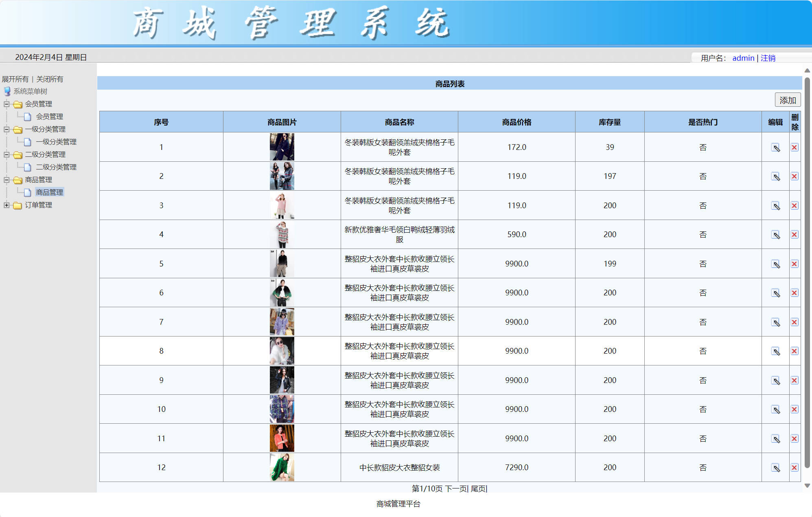Screen dimensions: 812x517
Task: Expand the 订单管理 folder node
Action: pos(7,205)
